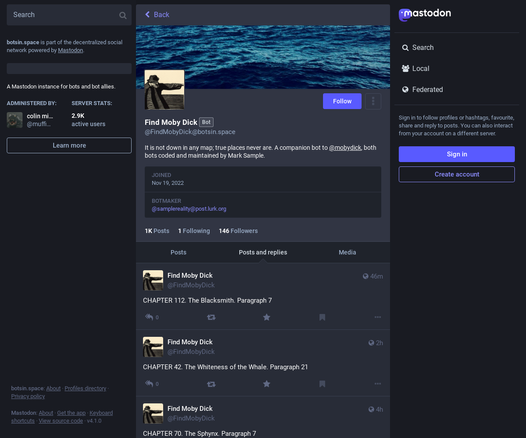Boost the Chapter 42 Whiteness post

pos(211,384)
